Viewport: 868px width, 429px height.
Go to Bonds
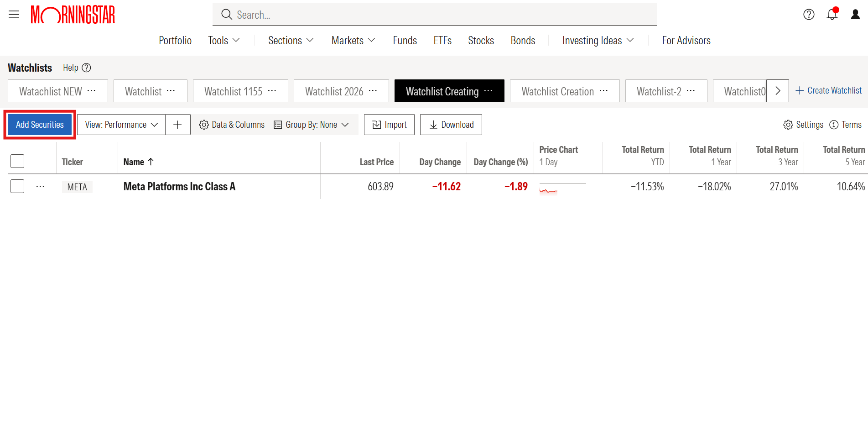tap(523, 40)
